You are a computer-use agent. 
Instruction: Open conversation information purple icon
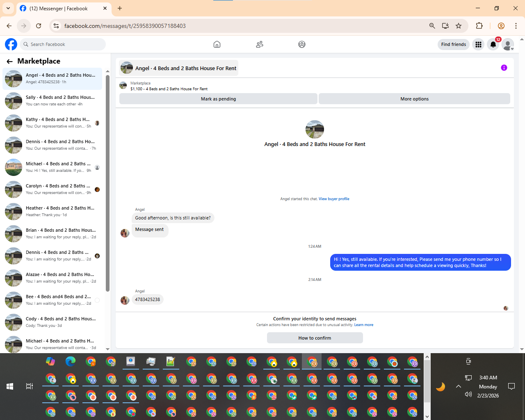[x=504, y=68]
